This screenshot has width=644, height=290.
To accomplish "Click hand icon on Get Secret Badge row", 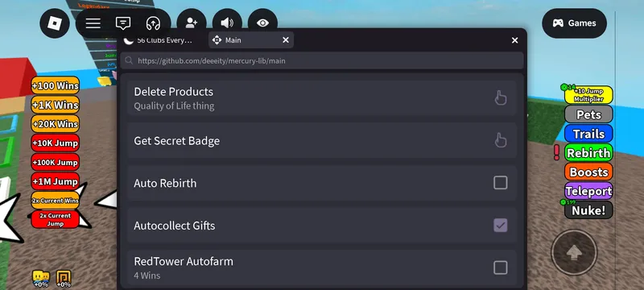I will point(500,140).
